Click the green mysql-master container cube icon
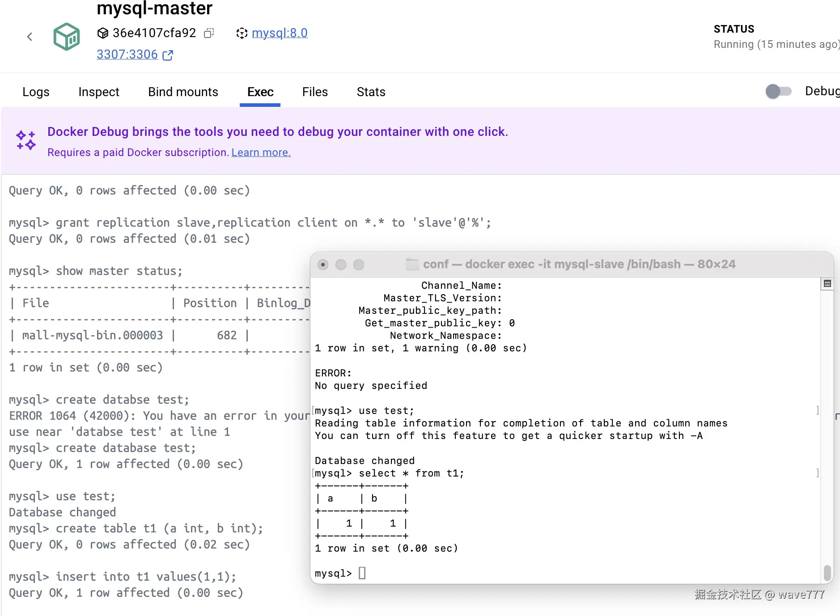Viewport: 840px width, 616px height. [67, 37]
